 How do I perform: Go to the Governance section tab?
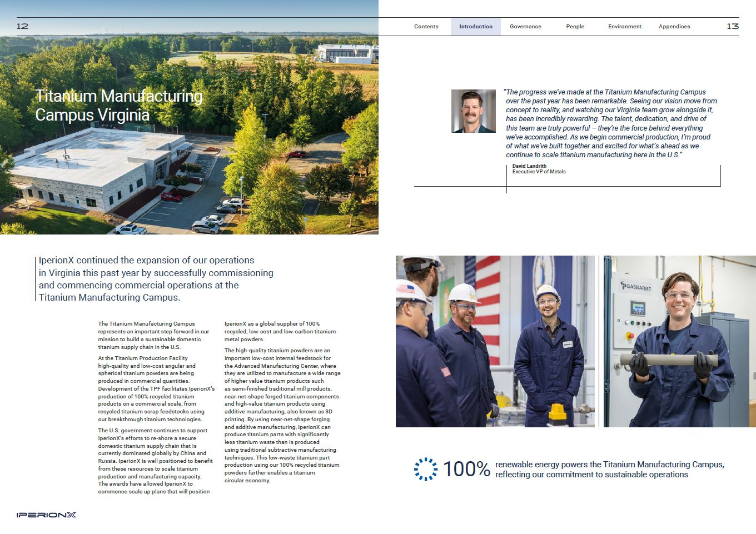(525, 27)
